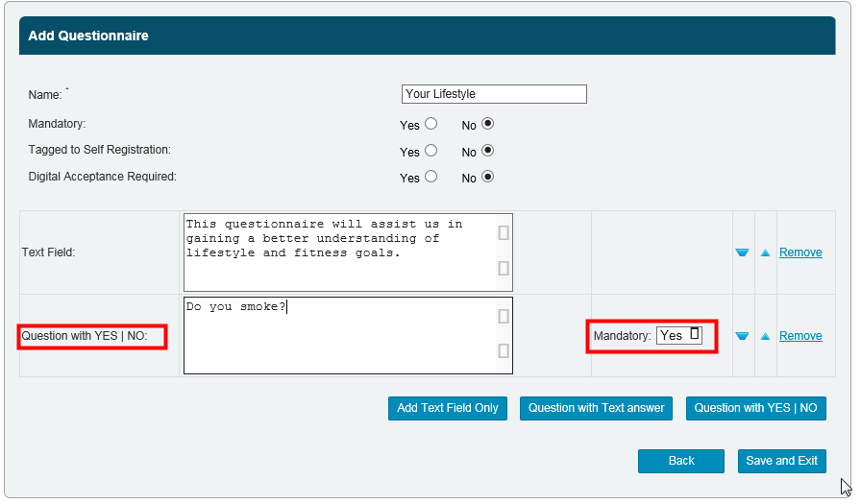Remove the 'Do you smoke?' question
Viewport: 861px width, 504px height.
800,336
